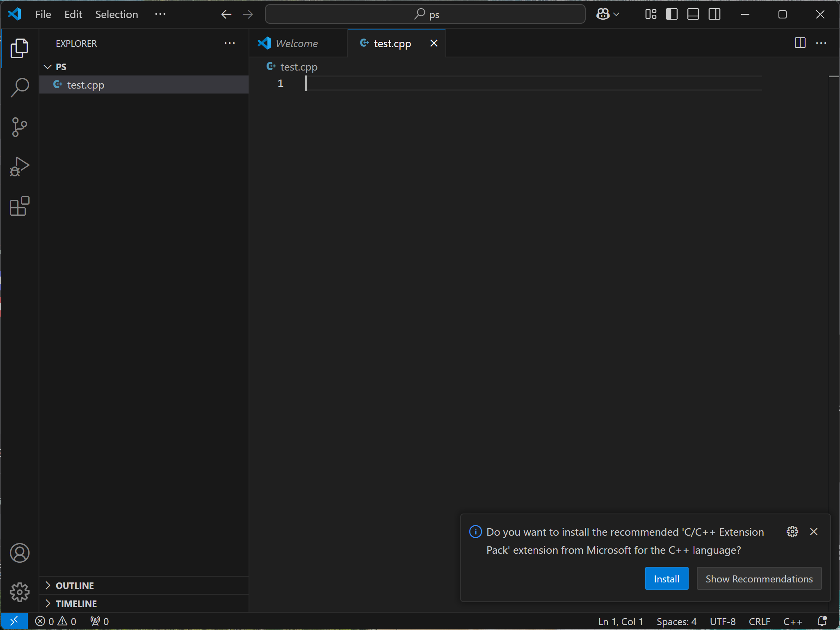Open the Edit menu
The width and height of the screenshot is (840, 630).
73,14
